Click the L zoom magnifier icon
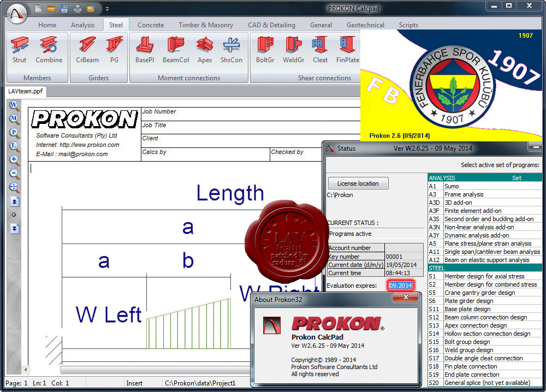The width and height of the screenshot is (546, 392). click(14, 146)
